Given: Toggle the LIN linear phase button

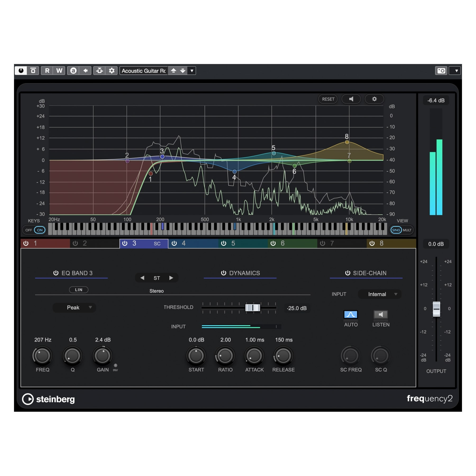Looking at the screenshot, I should tap(79, 290).
